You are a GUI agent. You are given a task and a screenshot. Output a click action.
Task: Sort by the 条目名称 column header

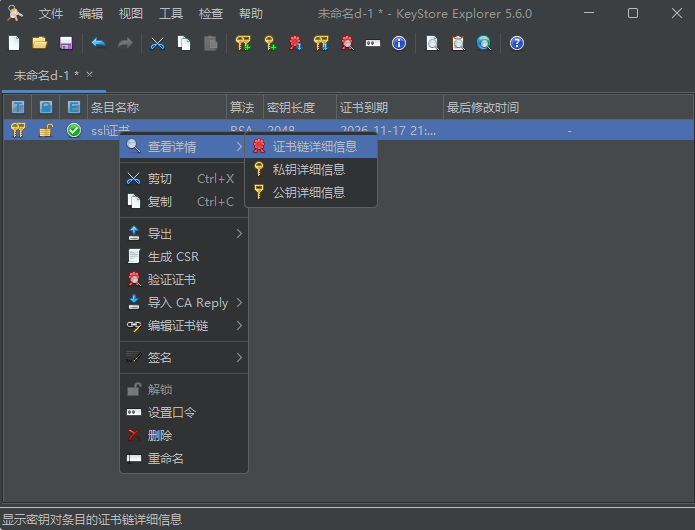(156, 107)
